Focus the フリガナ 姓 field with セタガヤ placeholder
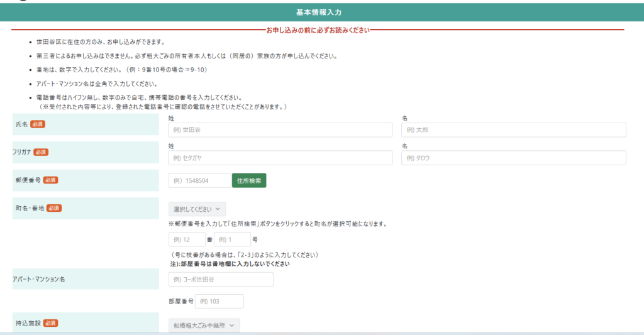This screenshot has height=335, width=644. click(x=280, y=158)
